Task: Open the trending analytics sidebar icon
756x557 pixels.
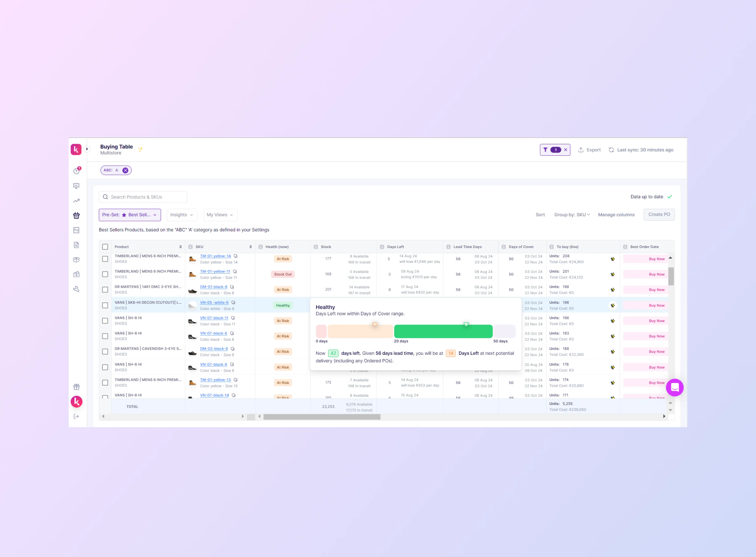Action: coord(76,201)
